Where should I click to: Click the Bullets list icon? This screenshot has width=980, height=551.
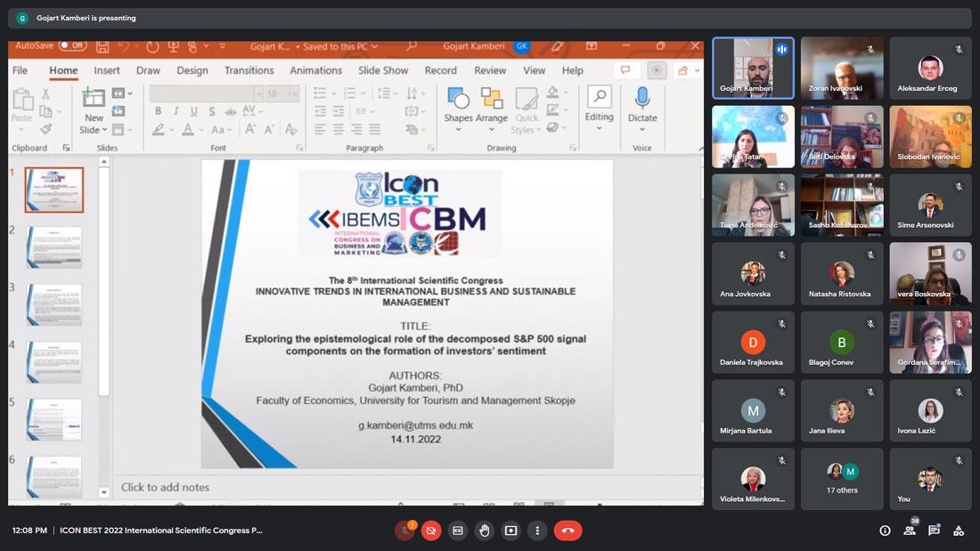pyautogui.click(x=320, y=93)
